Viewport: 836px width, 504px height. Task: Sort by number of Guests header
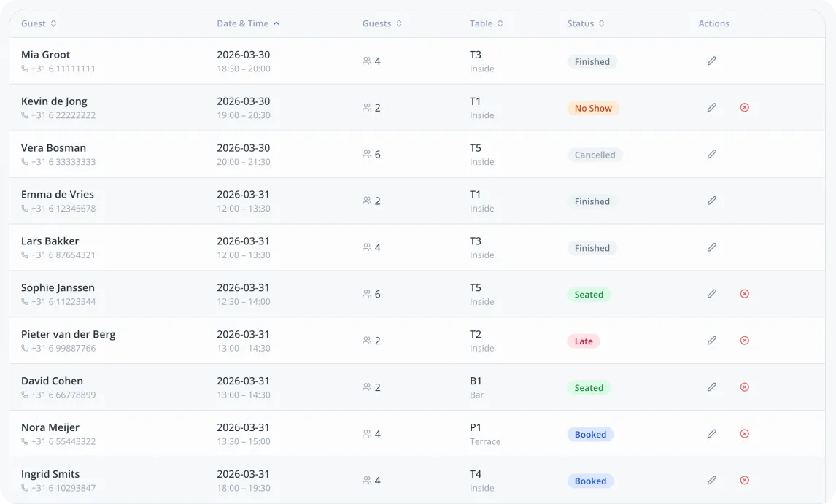pyautogui.click(x=382, y=23)
